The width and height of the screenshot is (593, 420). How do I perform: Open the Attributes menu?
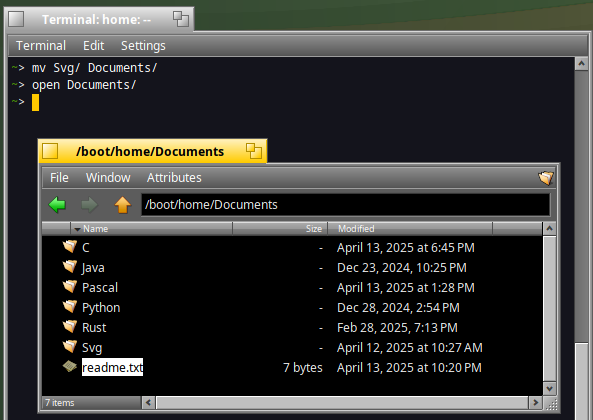[x=174, y=178]
